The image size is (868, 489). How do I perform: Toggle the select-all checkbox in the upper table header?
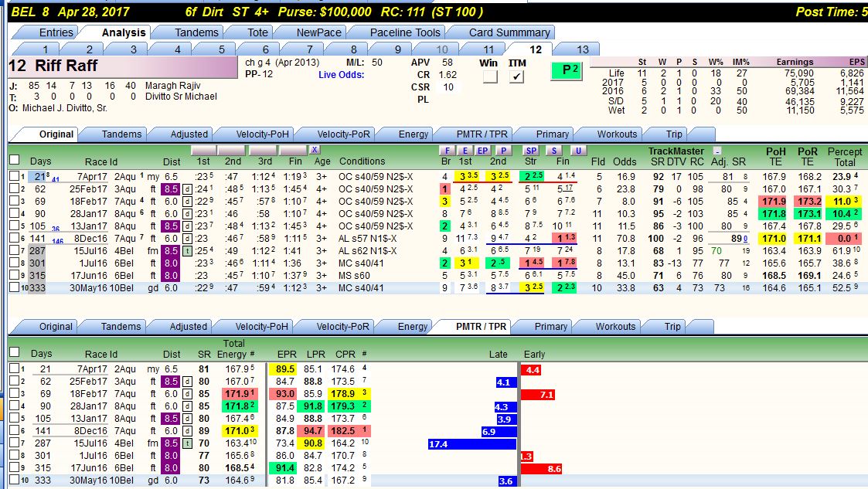[x=15, y=160]
